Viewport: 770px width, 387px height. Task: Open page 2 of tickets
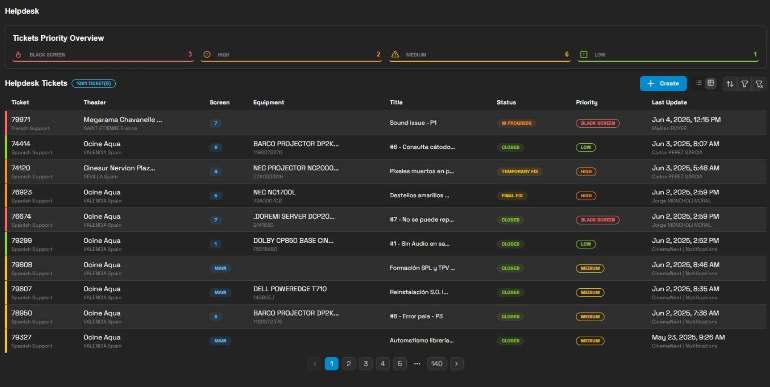coord(349,364)
